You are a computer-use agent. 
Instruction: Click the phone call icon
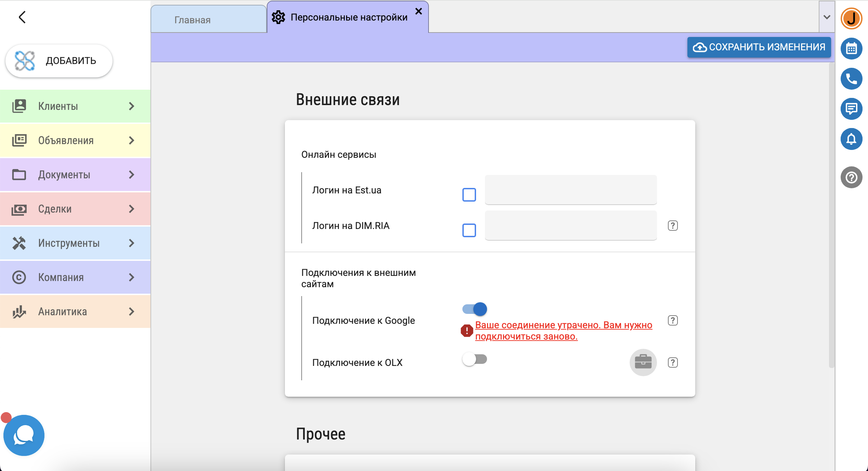851,79
